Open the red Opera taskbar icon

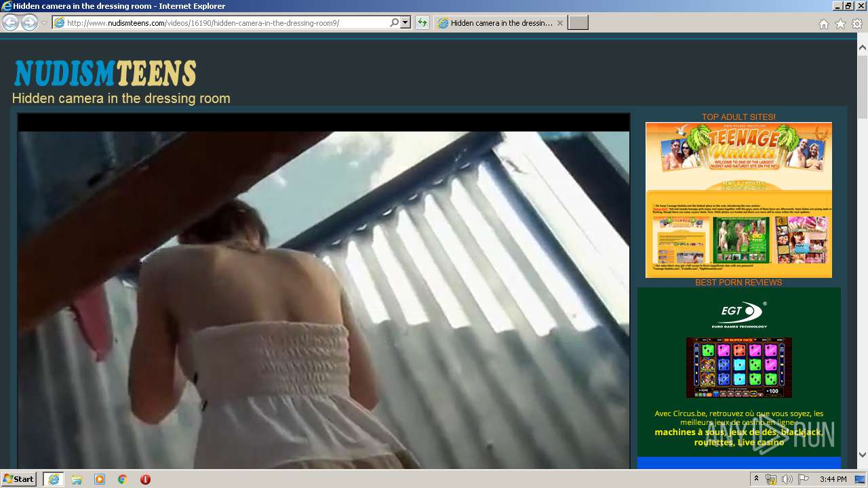pos(145,479)
